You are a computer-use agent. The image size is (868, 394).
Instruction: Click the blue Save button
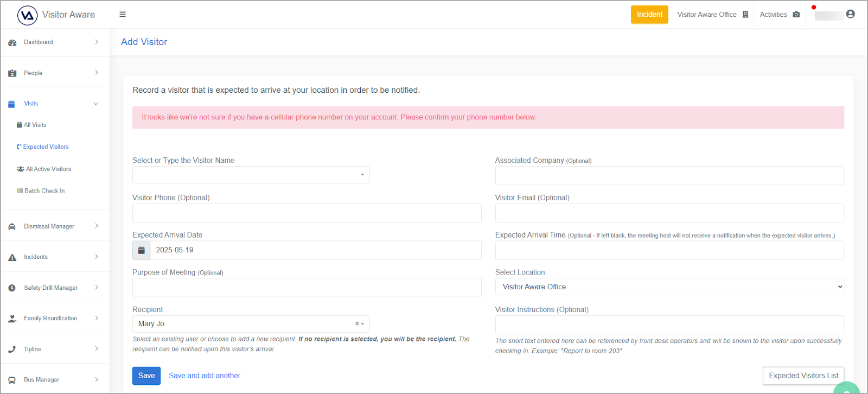coord(146,376)
